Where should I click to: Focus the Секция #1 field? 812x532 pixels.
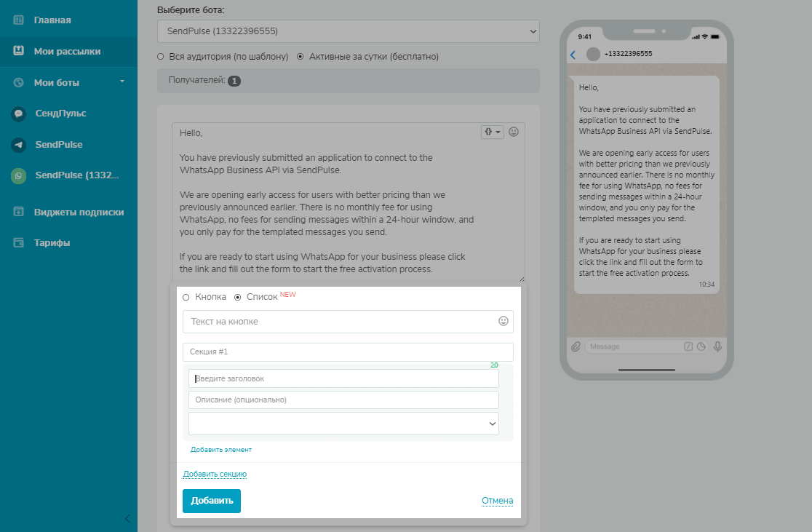(x=348, y=352)
